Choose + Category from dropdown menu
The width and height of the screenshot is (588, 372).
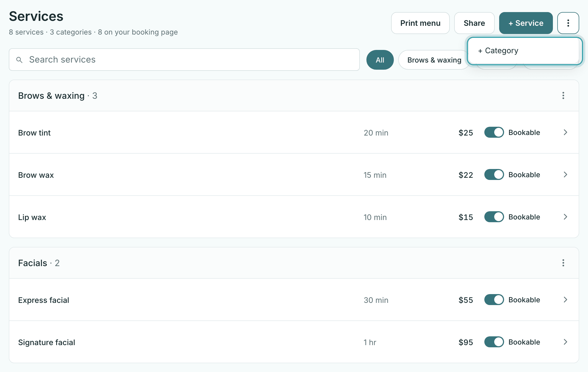pyautogui.click(x=524, y=51)
